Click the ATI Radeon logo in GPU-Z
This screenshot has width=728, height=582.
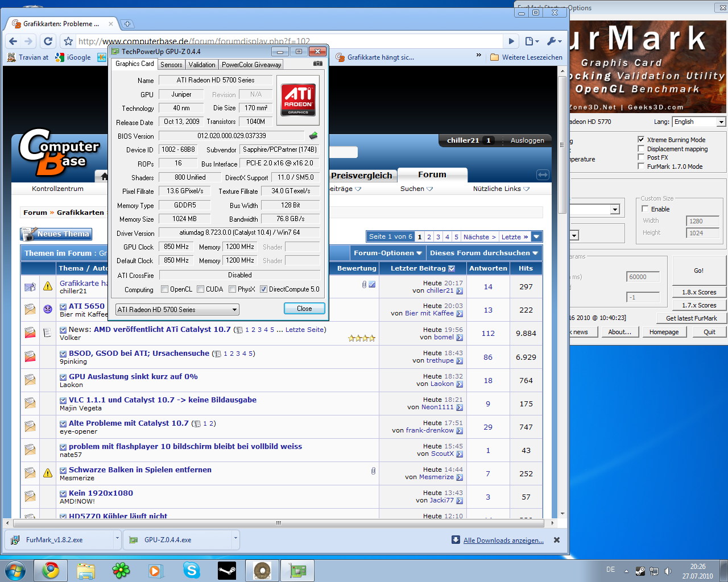[x=298, y=101]
